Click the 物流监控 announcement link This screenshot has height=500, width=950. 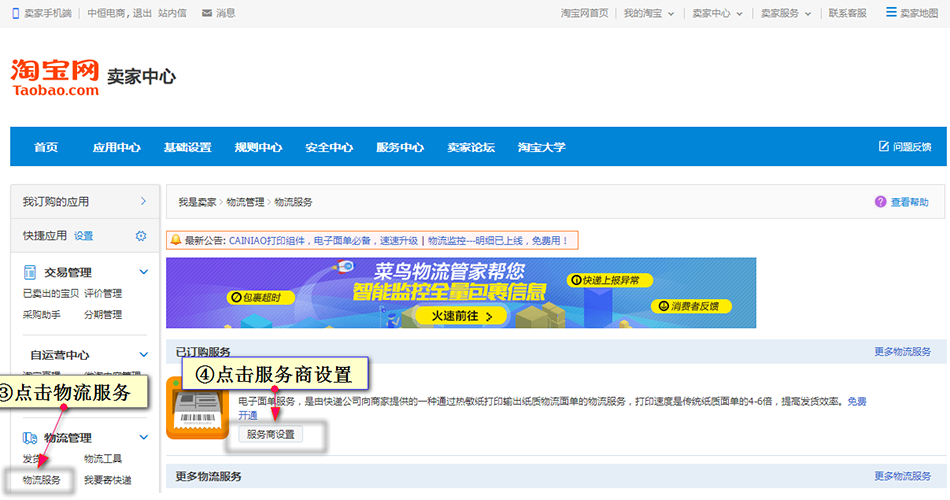[x=497, y=241]
